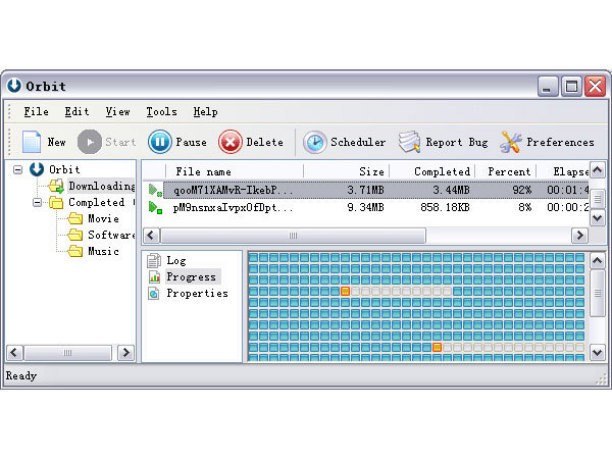Click down arrow of download list scrollbar

tap(597, 217)
